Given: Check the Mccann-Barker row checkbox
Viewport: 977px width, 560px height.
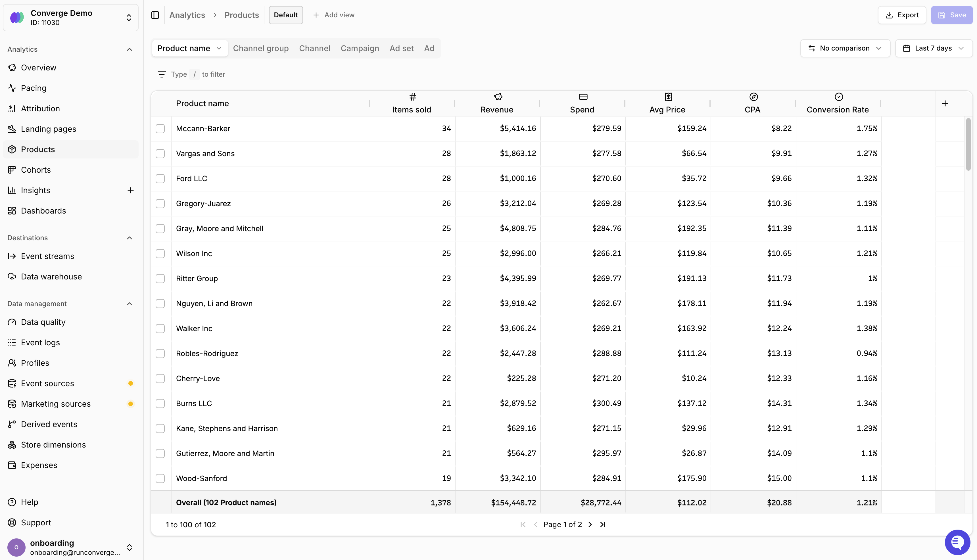Looking at the screenshot, I should coord(160,128).
